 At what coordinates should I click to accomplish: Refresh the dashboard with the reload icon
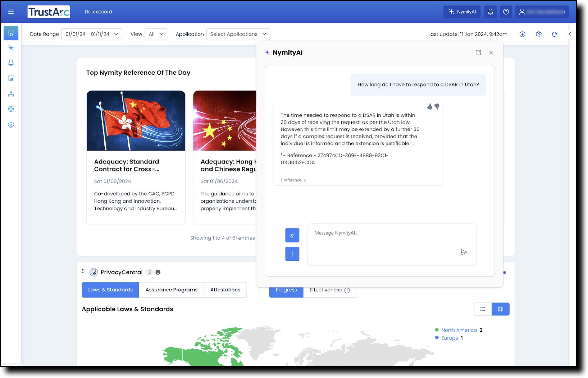(x=555, y=34)
